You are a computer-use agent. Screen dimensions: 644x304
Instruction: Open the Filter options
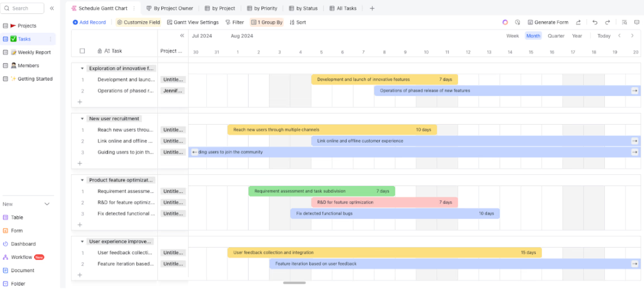tap(235, 22)
